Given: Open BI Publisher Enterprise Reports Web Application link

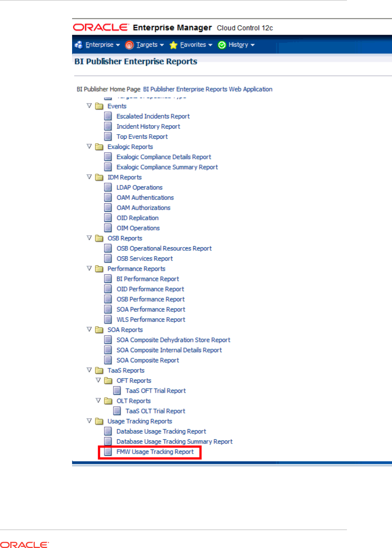Looking at the screenshot, I should (208, 89).
